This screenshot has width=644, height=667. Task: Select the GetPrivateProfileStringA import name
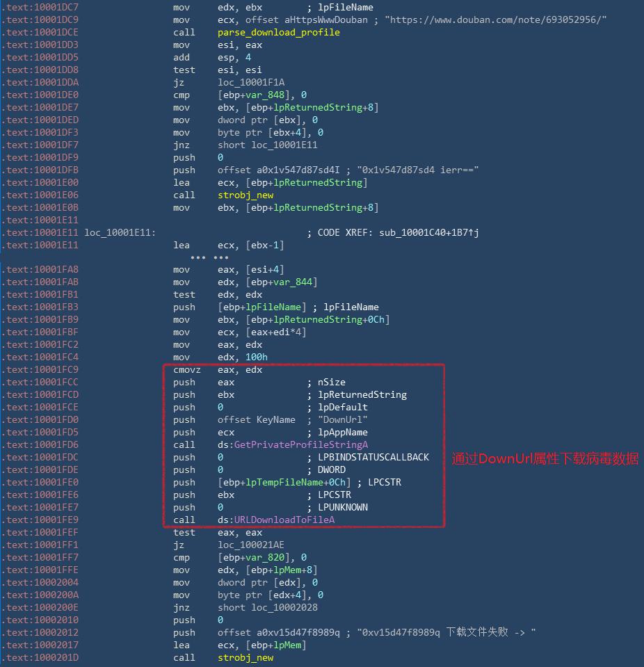(300, 444)
